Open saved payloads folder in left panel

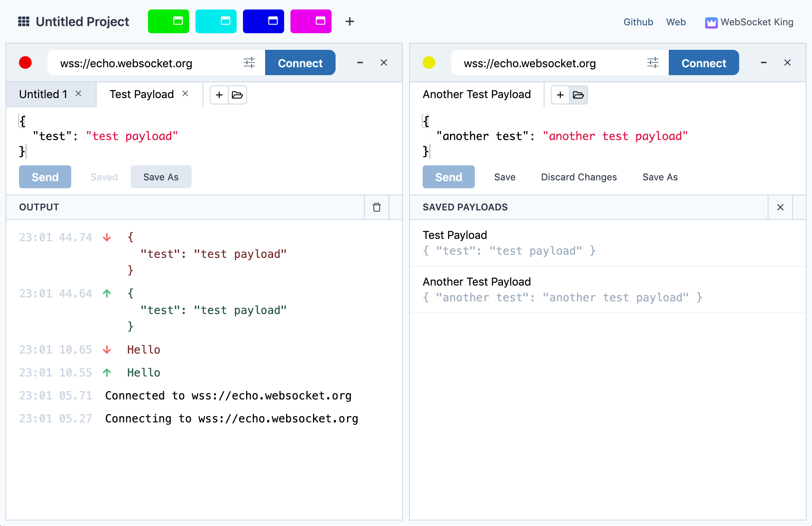click(x=237, y=95)
